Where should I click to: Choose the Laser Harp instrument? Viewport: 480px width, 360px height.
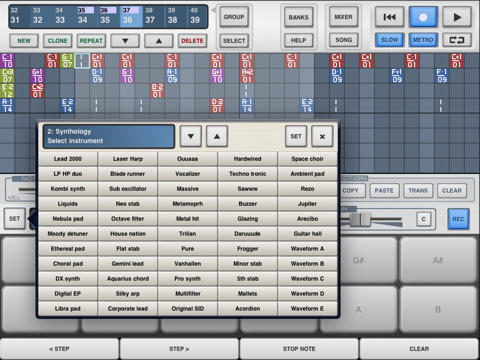click(128, 159)
